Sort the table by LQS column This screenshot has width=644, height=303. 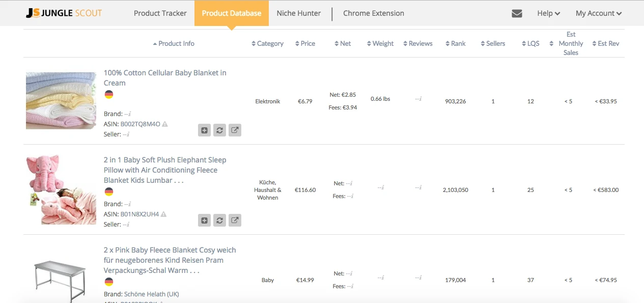click(530, 43)
